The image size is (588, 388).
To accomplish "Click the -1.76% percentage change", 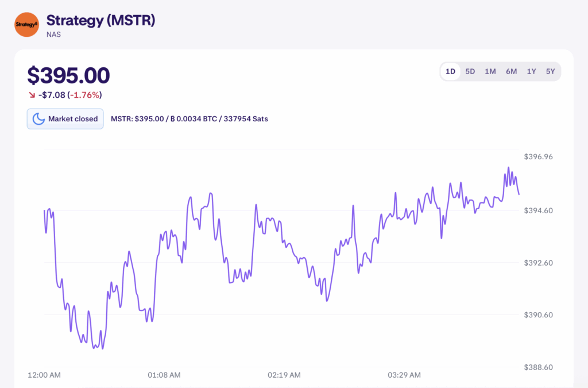I will 85,95.
